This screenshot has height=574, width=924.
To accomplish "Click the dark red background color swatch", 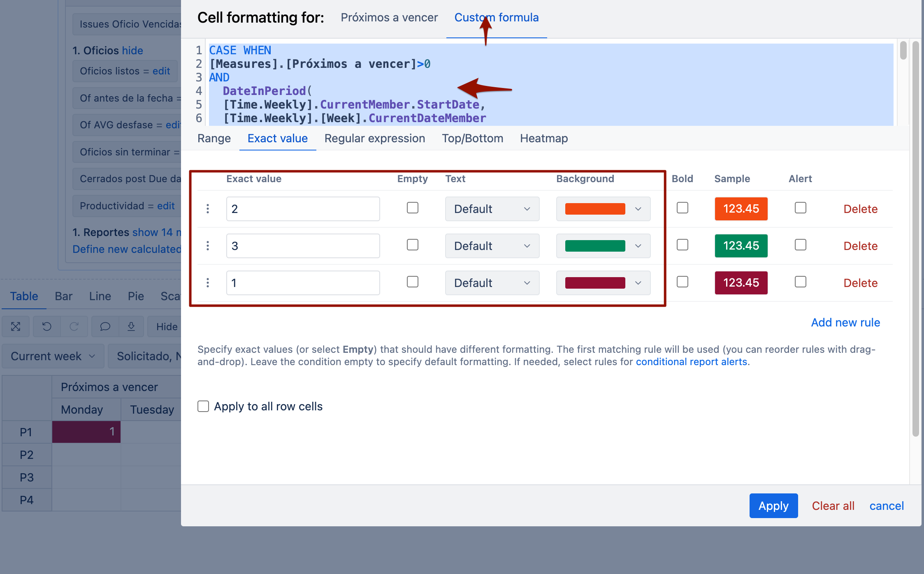I will (x=595, y=283).
